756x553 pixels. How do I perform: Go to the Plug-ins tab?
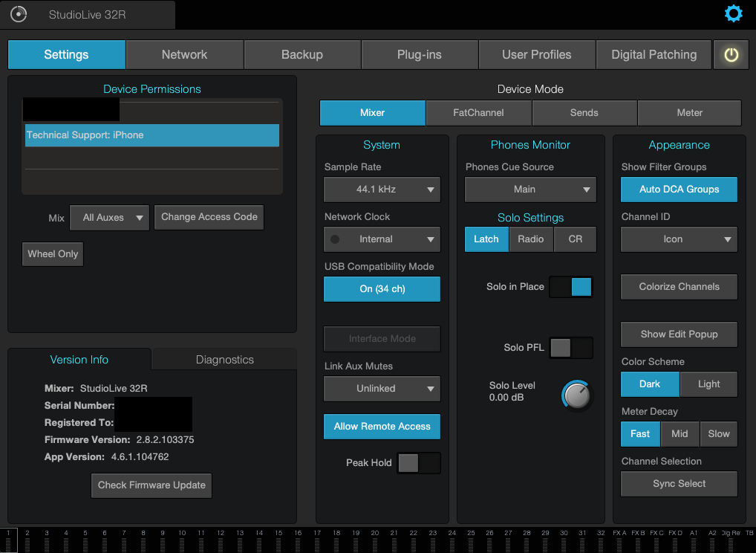(x=420, y=54)
